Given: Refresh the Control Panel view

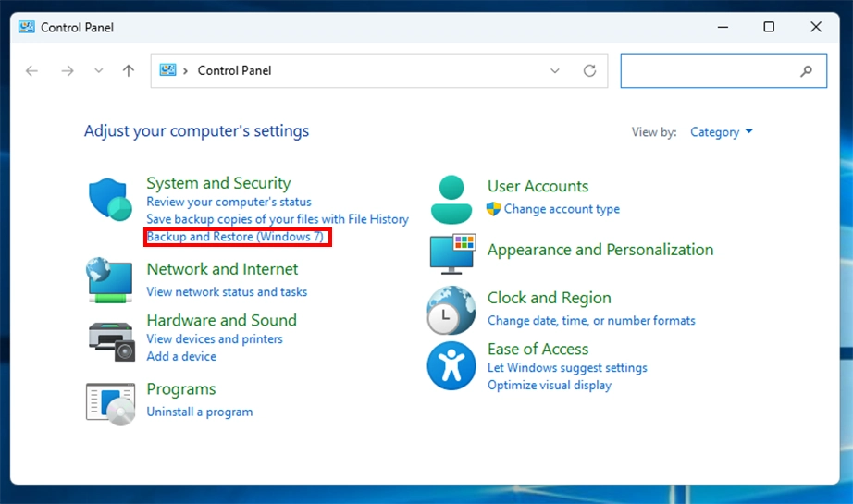Looking at the screenshot, I should [589, 70].
